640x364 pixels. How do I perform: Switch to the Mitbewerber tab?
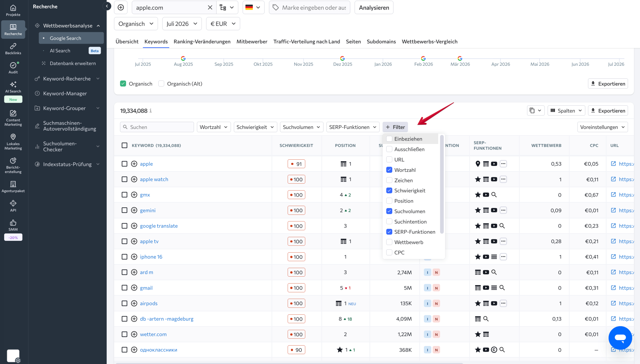coord(252,41)
